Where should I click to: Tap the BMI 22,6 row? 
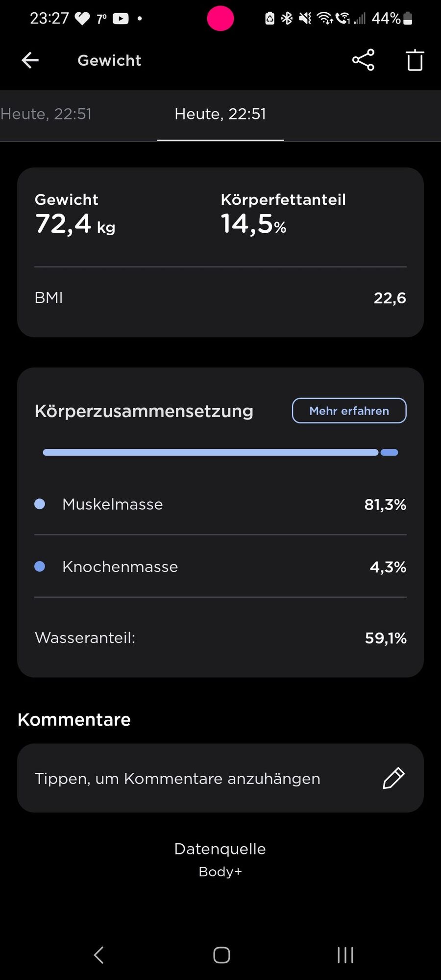[x=220, y=298]
